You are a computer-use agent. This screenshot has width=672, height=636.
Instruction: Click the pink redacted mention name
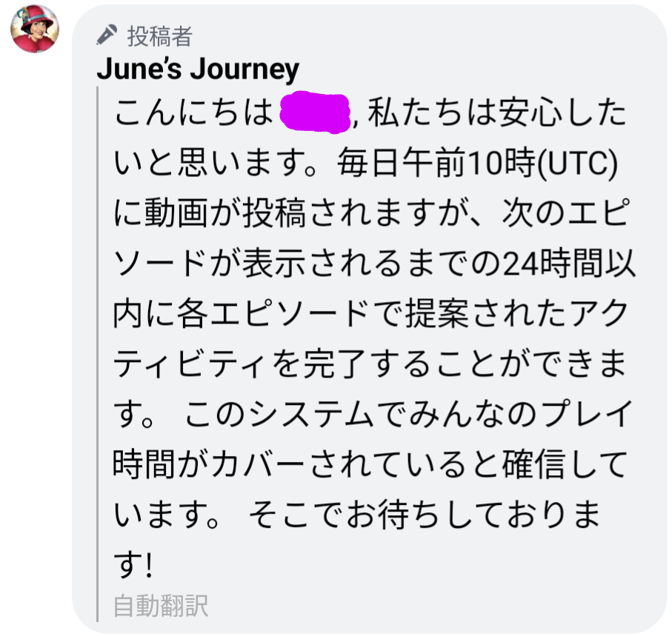click(x=316, y=114)
